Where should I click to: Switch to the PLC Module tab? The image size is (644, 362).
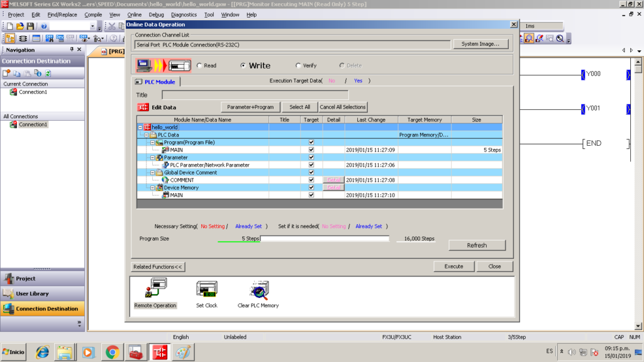tap(155, 82)
